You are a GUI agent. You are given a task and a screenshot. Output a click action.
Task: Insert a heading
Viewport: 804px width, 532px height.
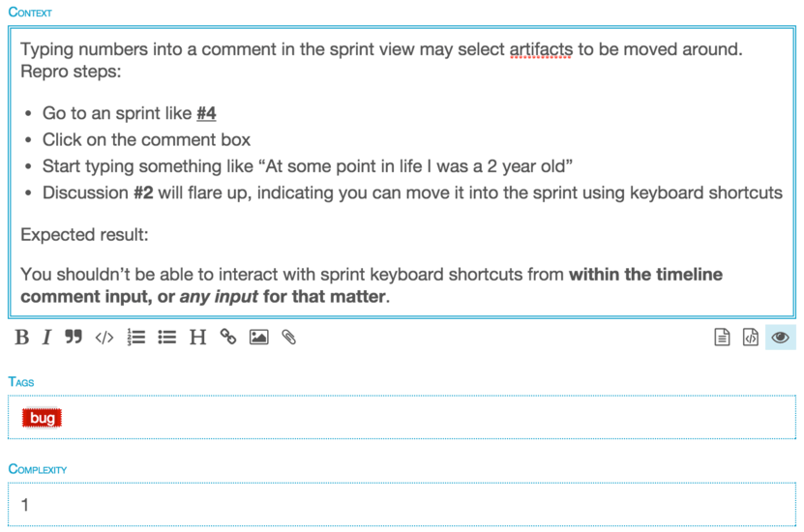pos(197,337)
